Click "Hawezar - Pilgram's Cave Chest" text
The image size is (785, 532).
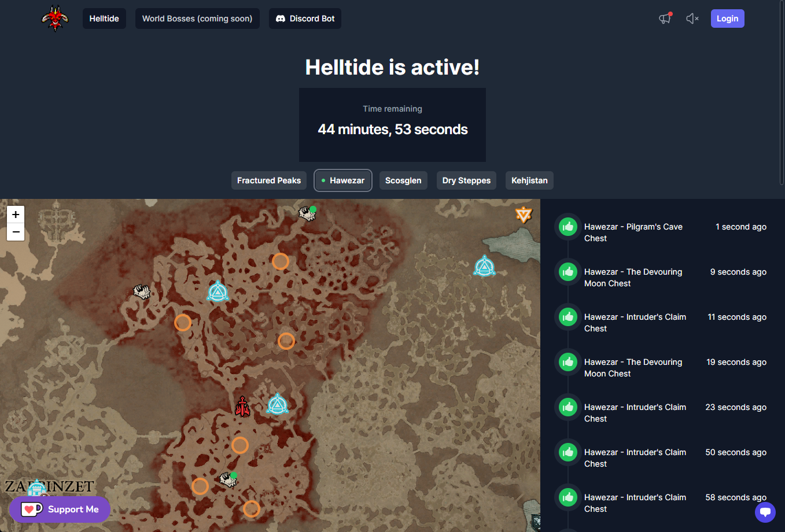(x=633, y=232)
